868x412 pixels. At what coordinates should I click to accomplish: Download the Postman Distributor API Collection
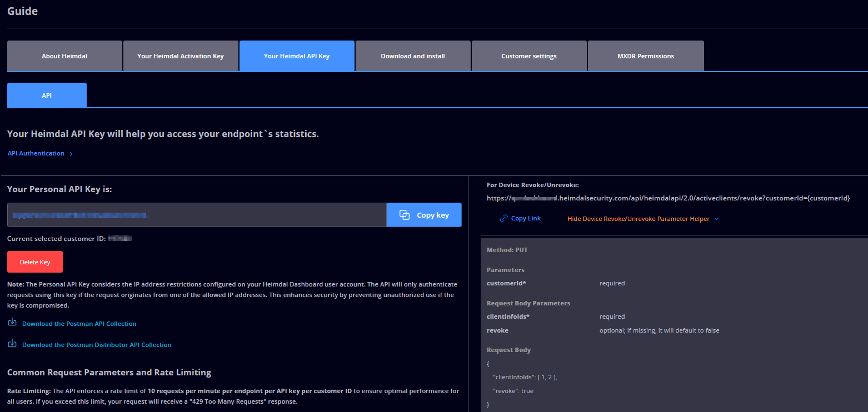97,345
